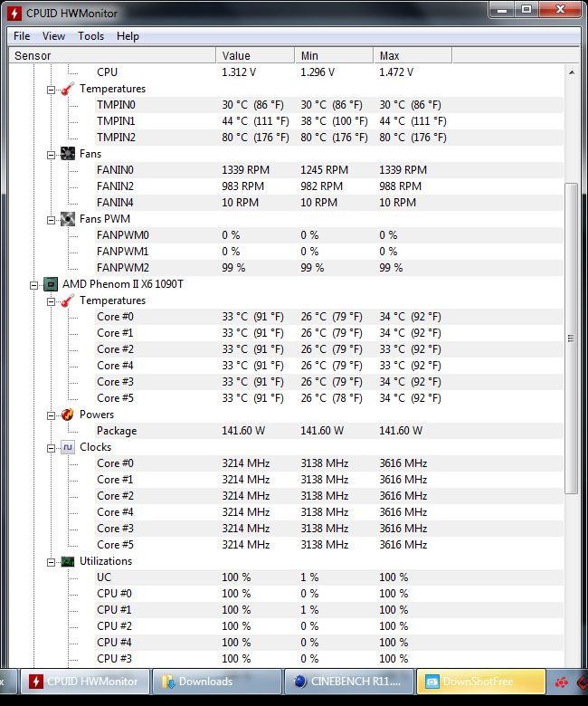
Task: Click the thermometer icon beside the motherboard Temperatures
Action: tap(68, 89)
